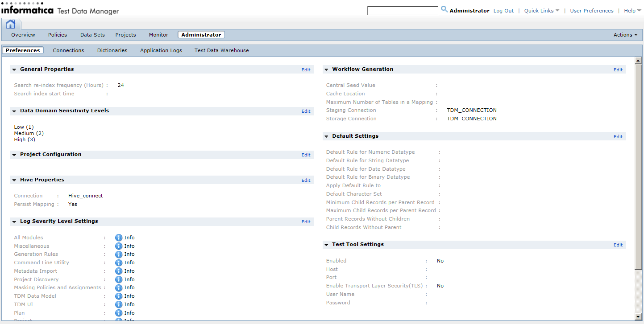Click the search input field
644x324 pixels.
pyautogui.click(x=403, y=11)
